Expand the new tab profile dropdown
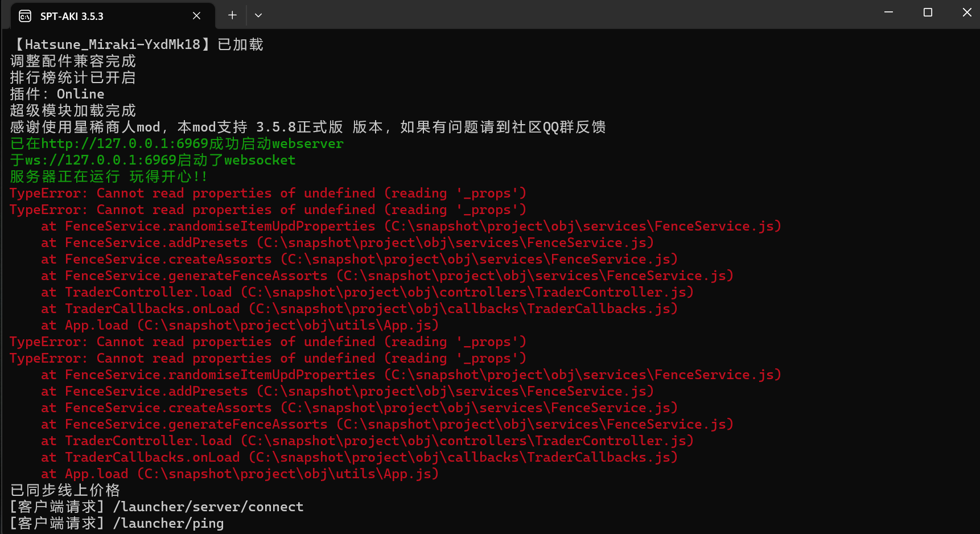980x534 pixels. click(x=258, y=15)
